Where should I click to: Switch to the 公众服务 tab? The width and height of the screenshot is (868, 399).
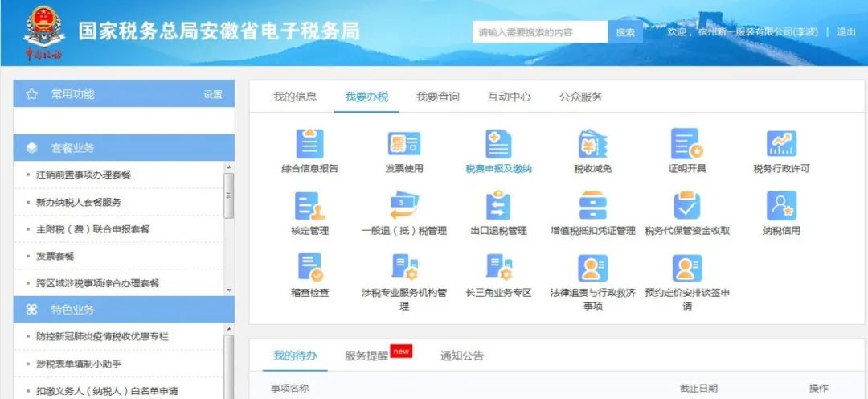(x=581, y=97)
